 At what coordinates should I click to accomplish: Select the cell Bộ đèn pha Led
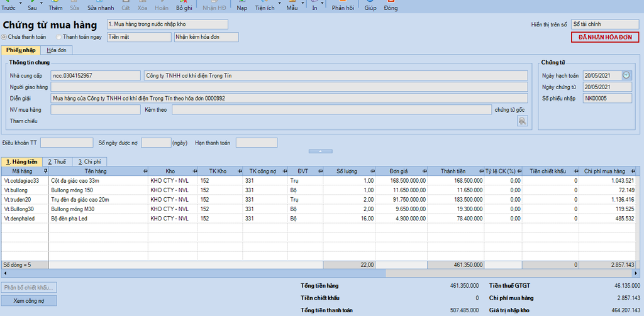point(98,219)
